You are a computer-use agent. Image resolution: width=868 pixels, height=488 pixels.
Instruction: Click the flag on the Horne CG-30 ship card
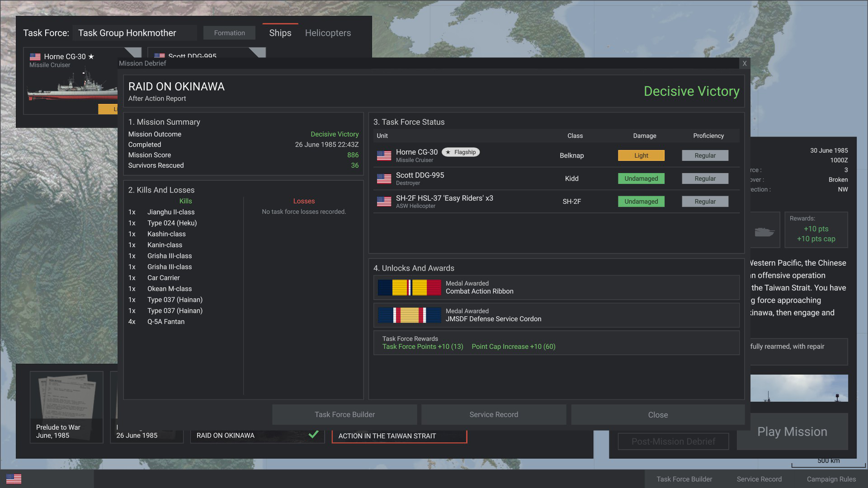coord(35,56)
